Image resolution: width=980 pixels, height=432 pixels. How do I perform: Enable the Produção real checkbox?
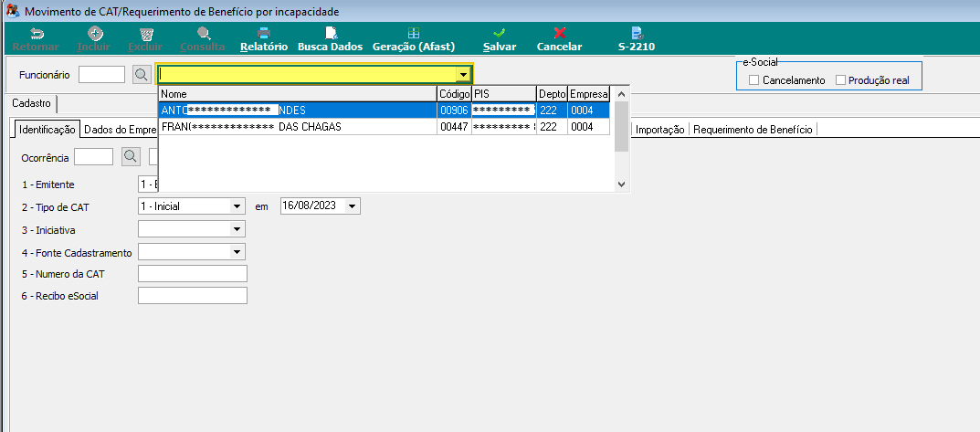pyautogui.click(x=840, y=80)
